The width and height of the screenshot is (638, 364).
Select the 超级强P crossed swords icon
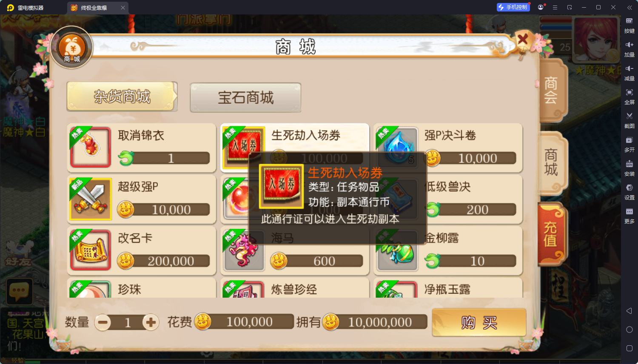[91, 199]
